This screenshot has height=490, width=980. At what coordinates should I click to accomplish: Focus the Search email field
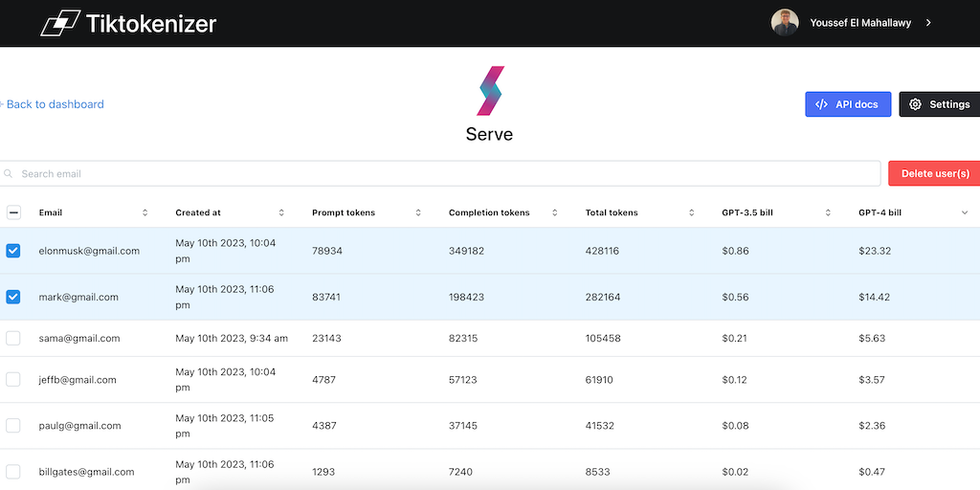pyautogui.click(x=440, y=174)
